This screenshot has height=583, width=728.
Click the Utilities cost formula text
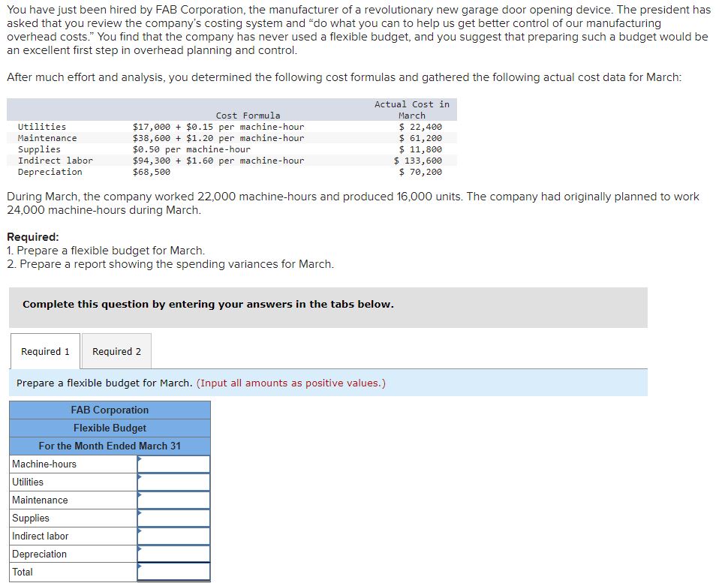point(218,127)
